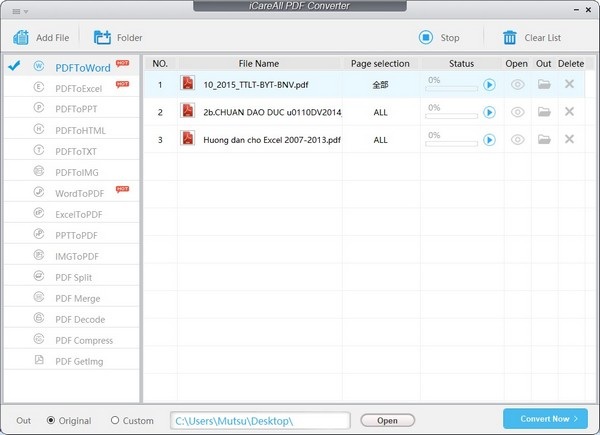Click the Stop conversion icon

(426, 37)
